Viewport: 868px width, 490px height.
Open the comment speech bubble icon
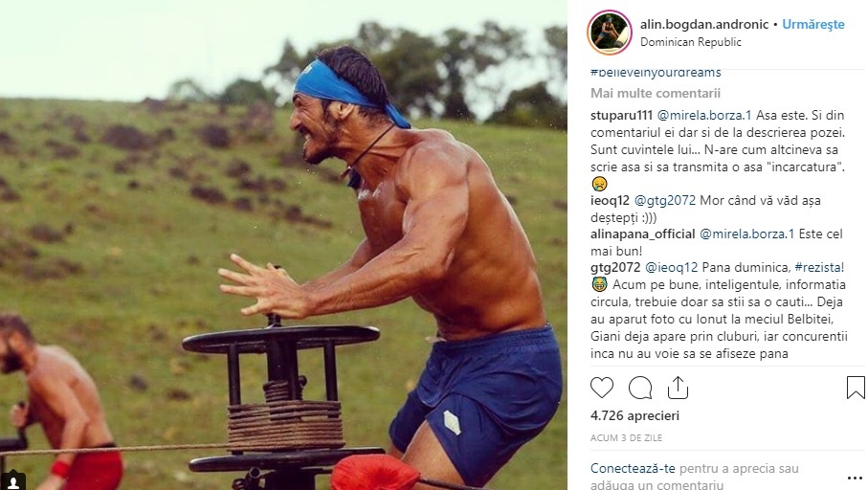(x=640, y=388)
